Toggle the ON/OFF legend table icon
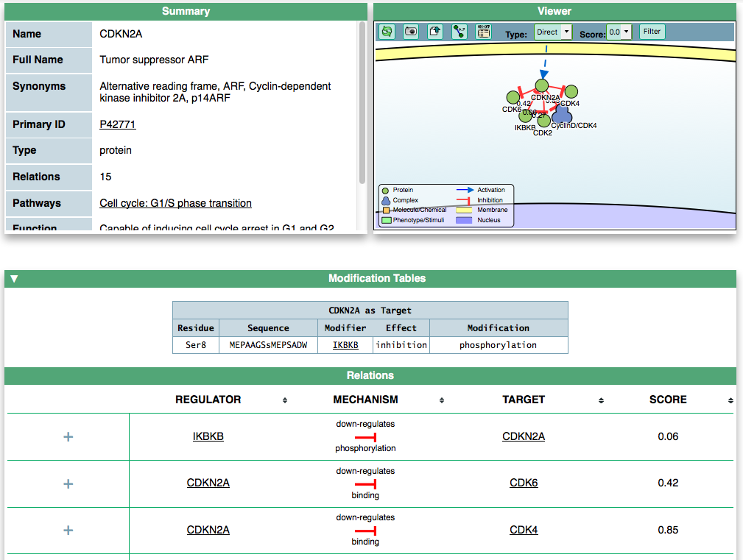 pyautogui.click(x=483, y=32)
